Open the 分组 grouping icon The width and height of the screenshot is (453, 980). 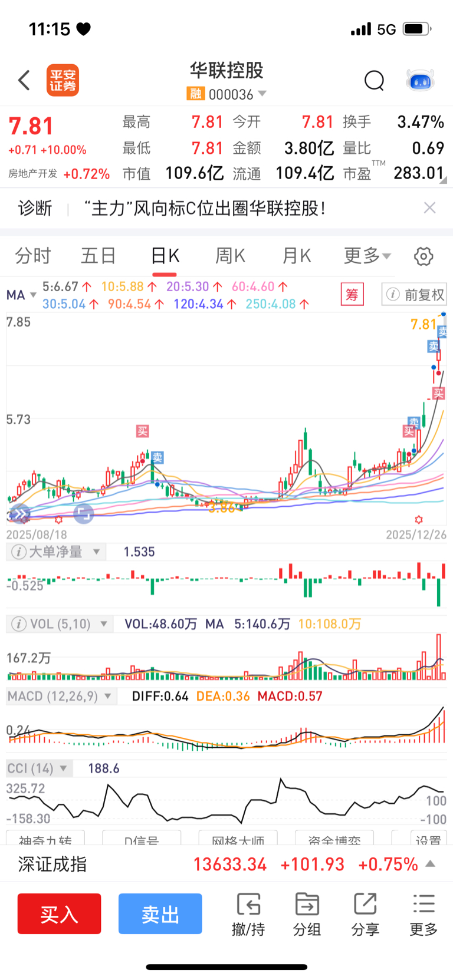coord(307,914)
